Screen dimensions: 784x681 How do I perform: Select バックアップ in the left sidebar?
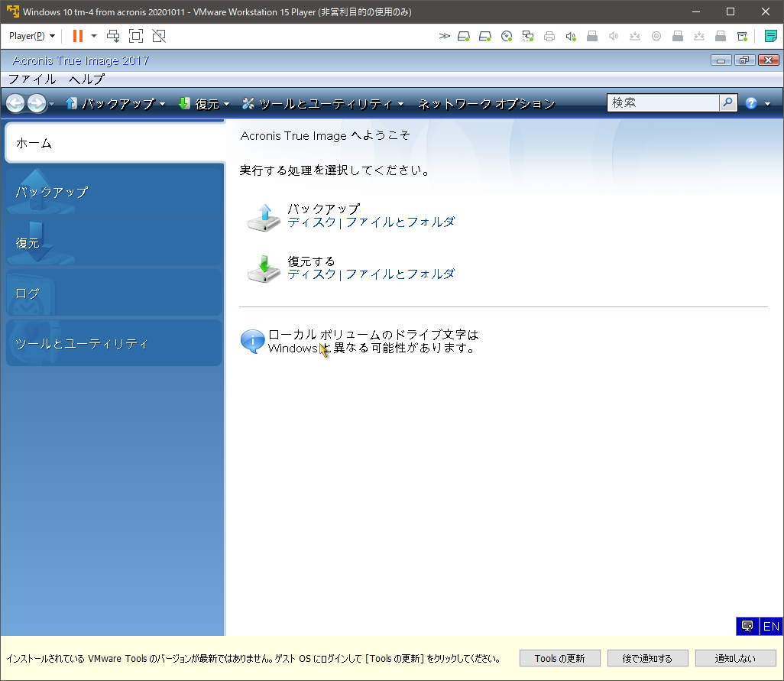click(114, 192)
